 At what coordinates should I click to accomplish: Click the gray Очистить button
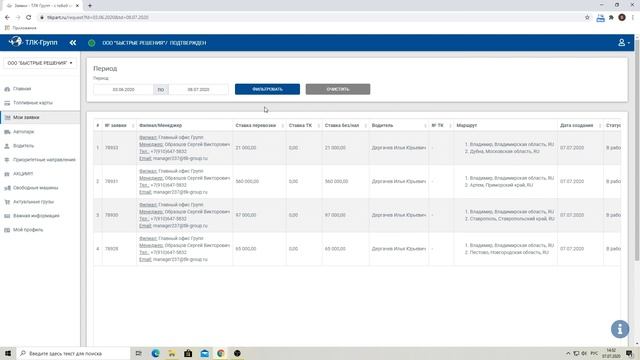point(338,89)
